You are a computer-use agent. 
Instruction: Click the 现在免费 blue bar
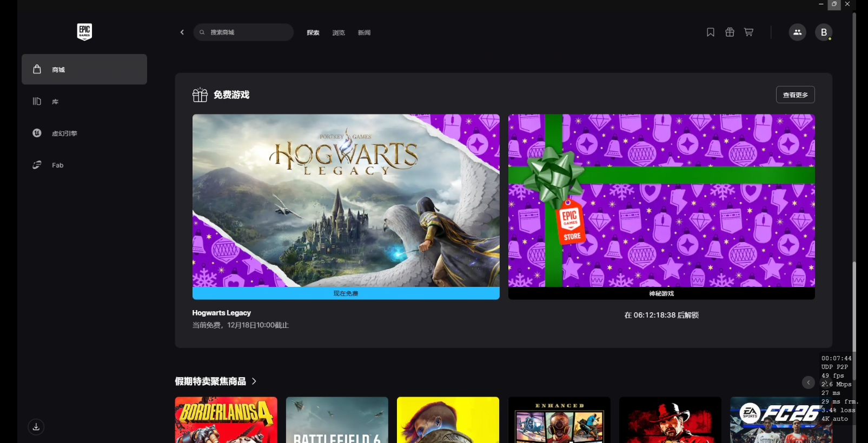click(x=346, y=293)
